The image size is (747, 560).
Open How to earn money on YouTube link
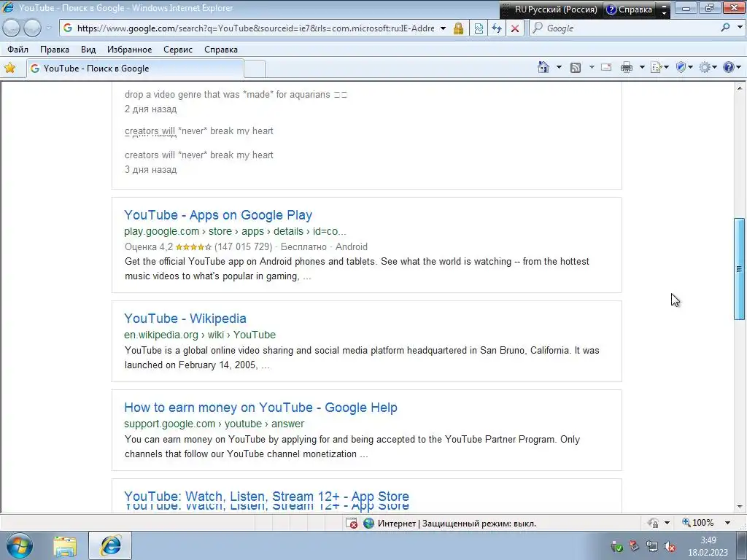pyautogui.click(x=260, y=407)
